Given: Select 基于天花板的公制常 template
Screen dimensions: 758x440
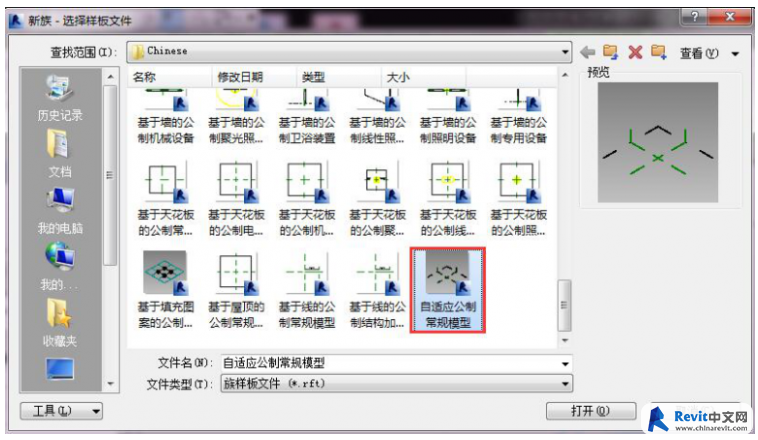Looking at the screenshot, I should pos(165,199).
